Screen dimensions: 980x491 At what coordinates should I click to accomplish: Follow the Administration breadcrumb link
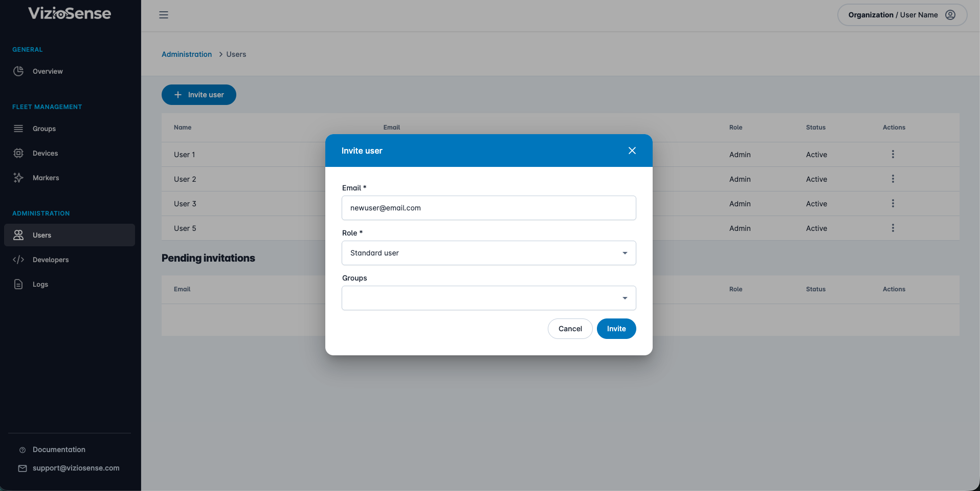[187, 54]
